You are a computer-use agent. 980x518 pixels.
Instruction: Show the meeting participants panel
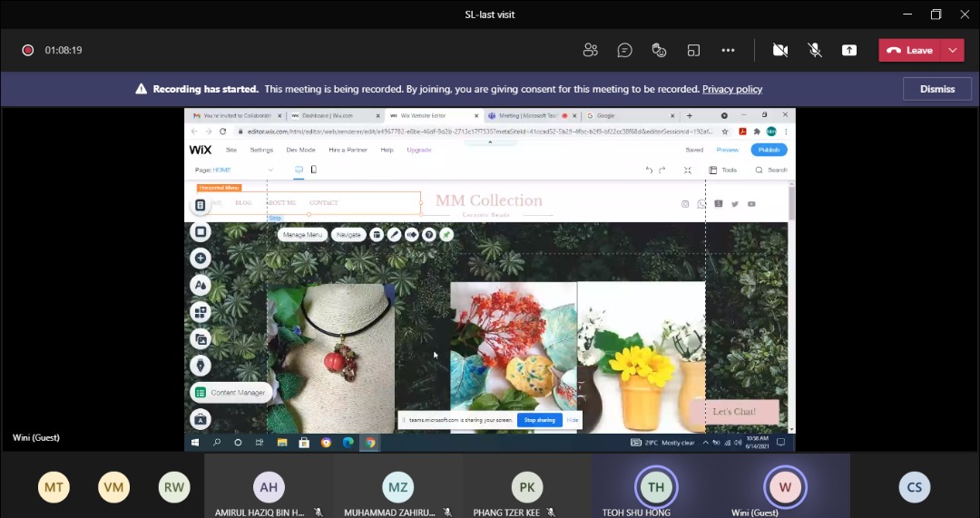(x=590, y=50)
